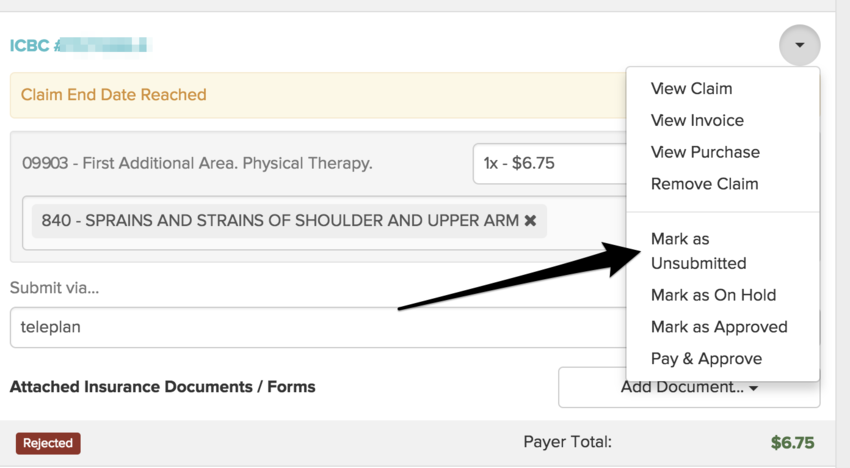Remove the 840 sprains diagnosis tag
This screenshot has height=468, width=850.
coord(530,220)
